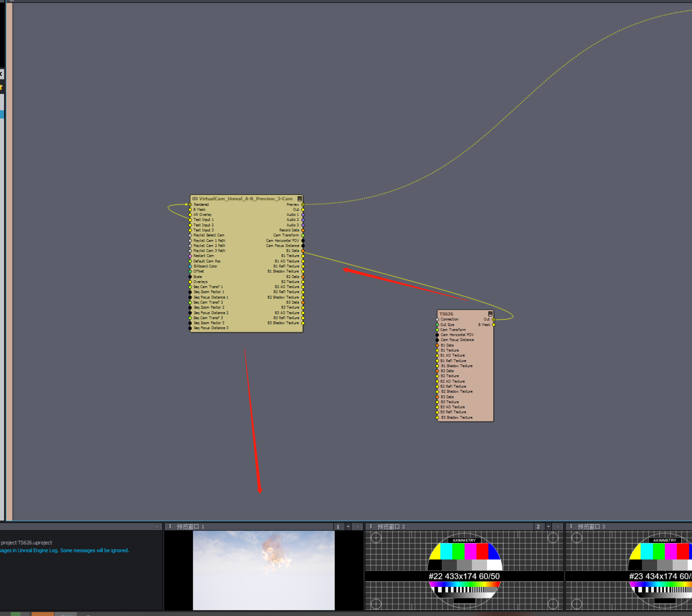Image resolution: width=692 pixels, height=616 pixels.
Task: Click the Audio 1 purple output pin
Action: [303, 214]
